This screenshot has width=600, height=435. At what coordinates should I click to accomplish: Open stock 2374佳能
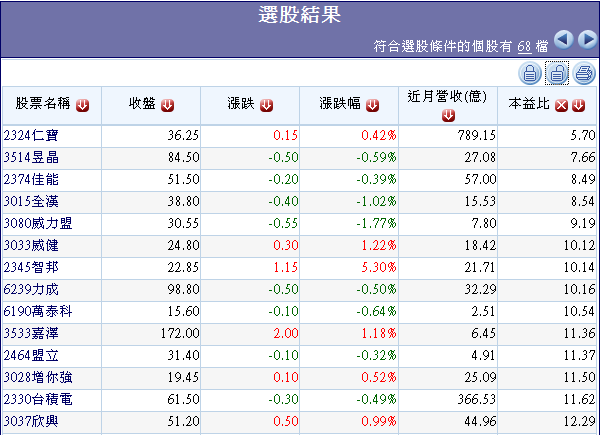pos(31,179)
